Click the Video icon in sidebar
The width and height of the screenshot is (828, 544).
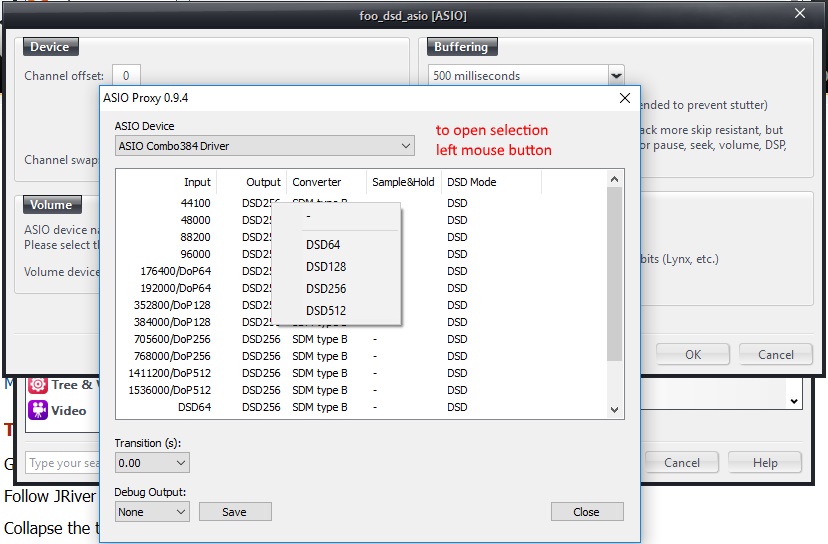click(38, 410)
